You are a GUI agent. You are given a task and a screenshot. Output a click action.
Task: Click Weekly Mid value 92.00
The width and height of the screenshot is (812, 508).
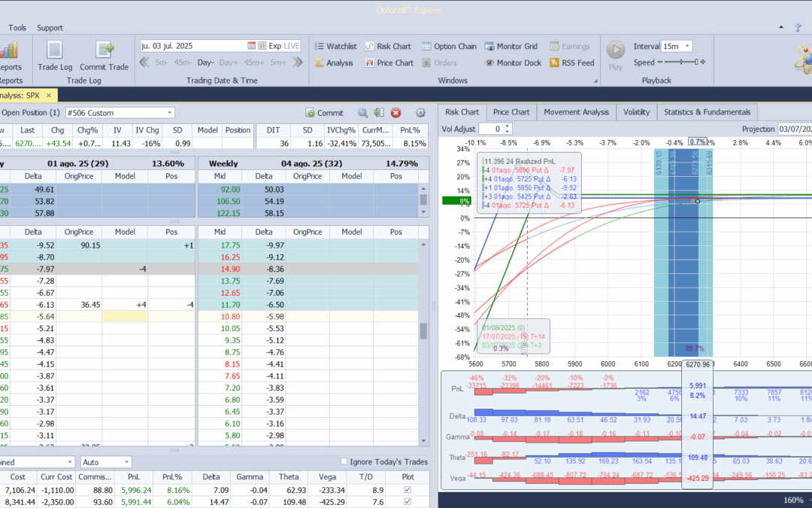click(220, 190)
